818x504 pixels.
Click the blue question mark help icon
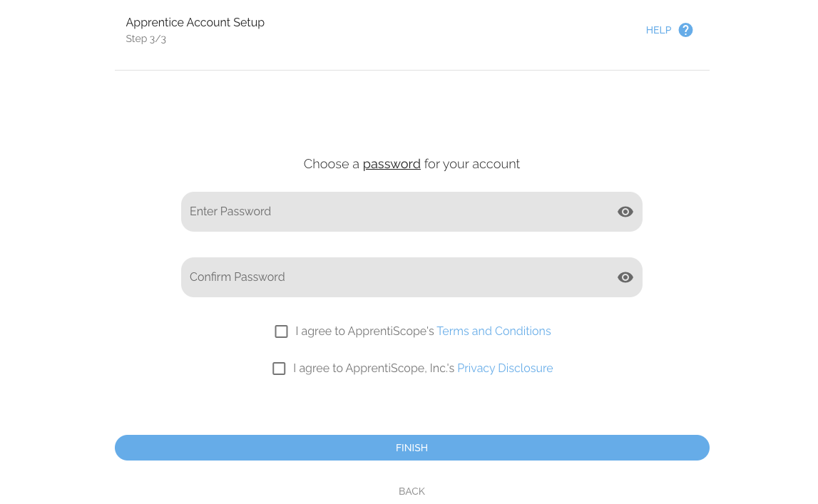[685, 30]
